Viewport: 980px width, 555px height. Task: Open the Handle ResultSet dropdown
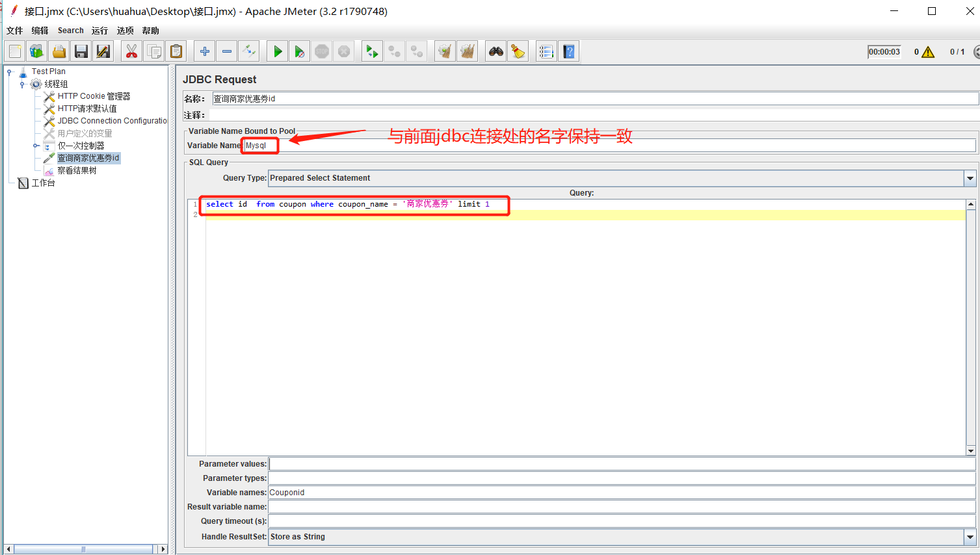[970, 537]
